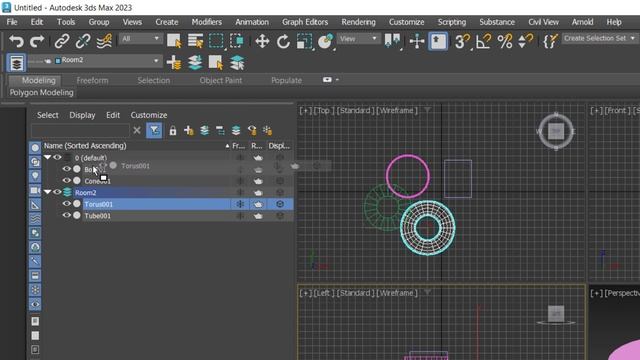Open the Graph Editors menu
The height and width of the screenshot is (360, 640).
point(305,22)
